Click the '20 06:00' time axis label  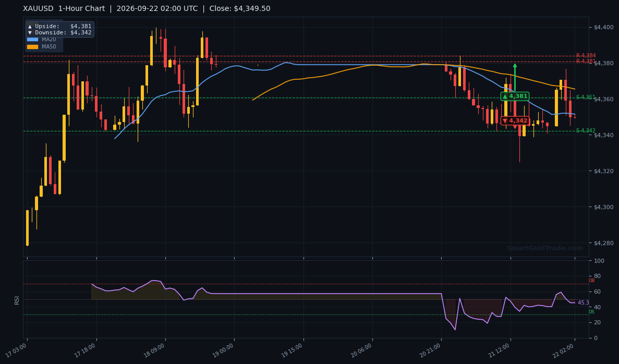(361, 350)
